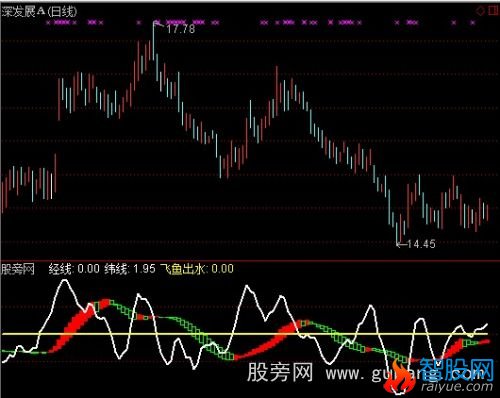The image size is (500, 398).
Task: Click the candlestick at the 17.78 peak
Action: point(154,41)
